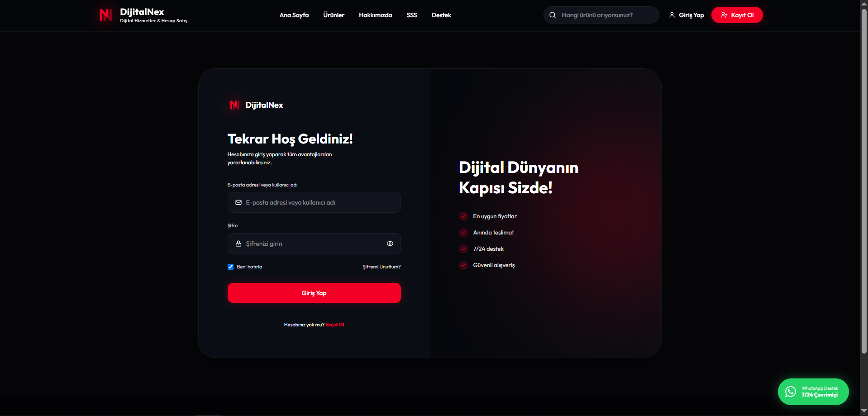Image resolution: width=868 pixels, height=416 pixels.
Task: Click the red Giriş Yap submit button
Action: pos(314,293)
